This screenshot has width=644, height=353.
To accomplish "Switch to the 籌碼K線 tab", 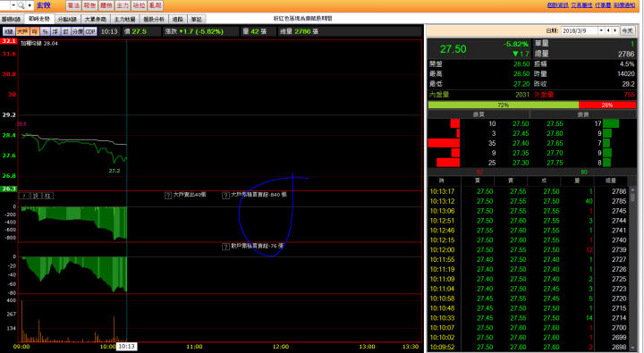I will click(x=12, y=20).
